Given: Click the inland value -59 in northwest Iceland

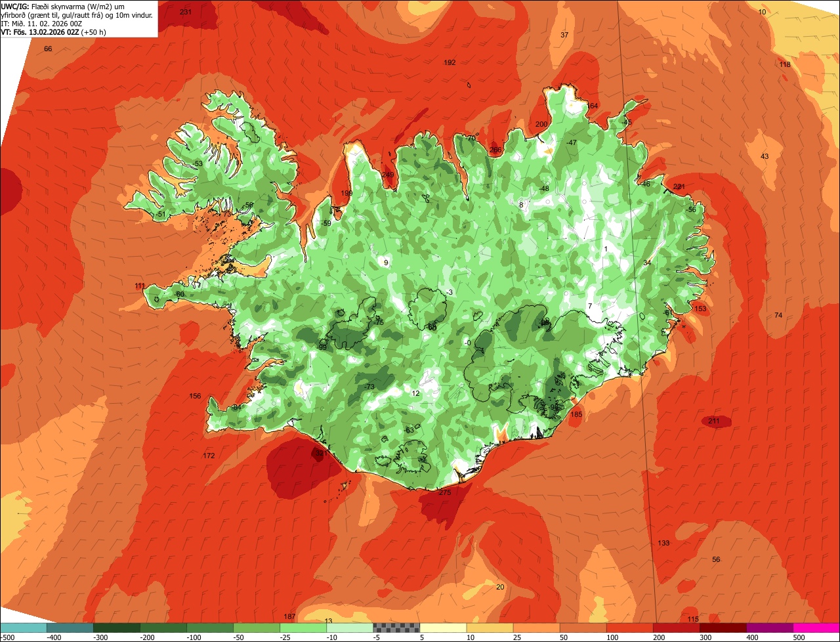Looking at the screenshot, I should coord(326,223).
